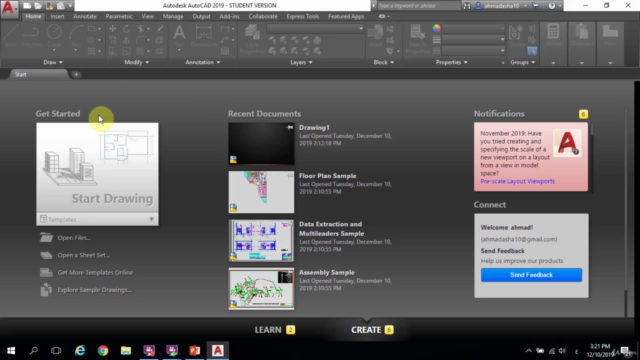
Task: Click the Autodesk App Store cart icon
Action: [536, 6]
